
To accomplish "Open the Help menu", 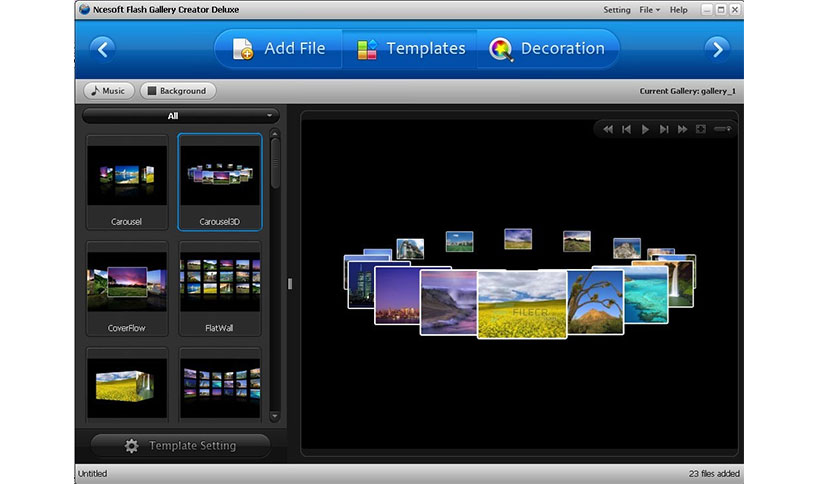I will [678, 10].
